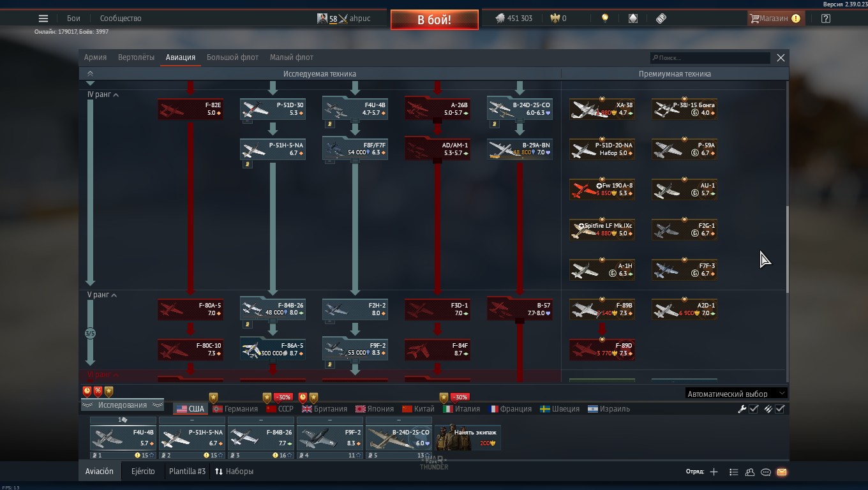Open the chat speech bubble icon
Viewport: 868px width, 490px height.
click(x=766, y=472)
